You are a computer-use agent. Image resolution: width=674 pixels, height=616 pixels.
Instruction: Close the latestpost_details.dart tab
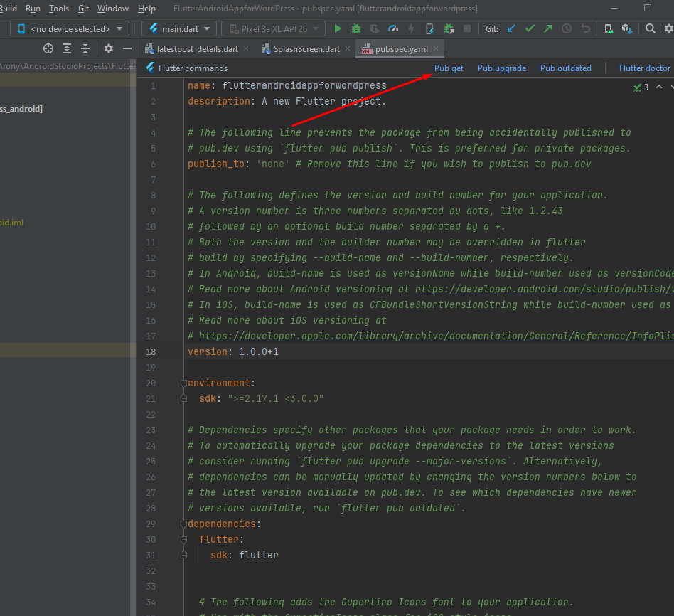pos(246,48)
